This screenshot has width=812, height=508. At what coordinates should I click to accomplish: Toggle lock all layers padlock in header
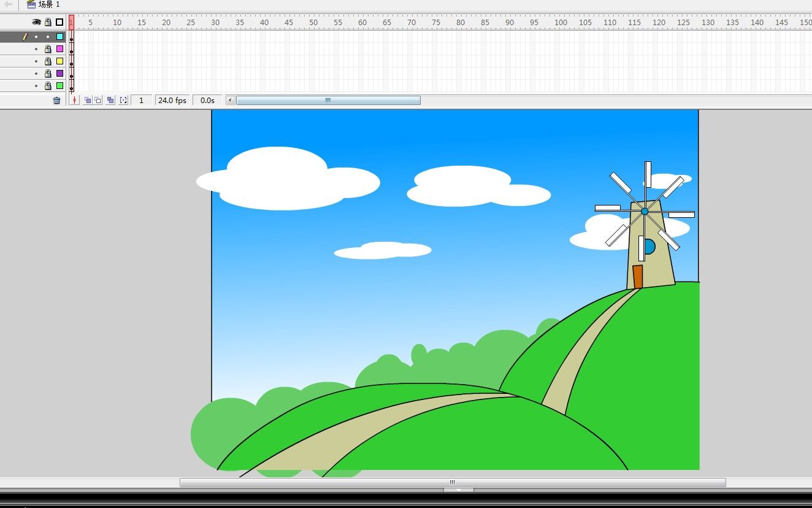coord(48,22)
